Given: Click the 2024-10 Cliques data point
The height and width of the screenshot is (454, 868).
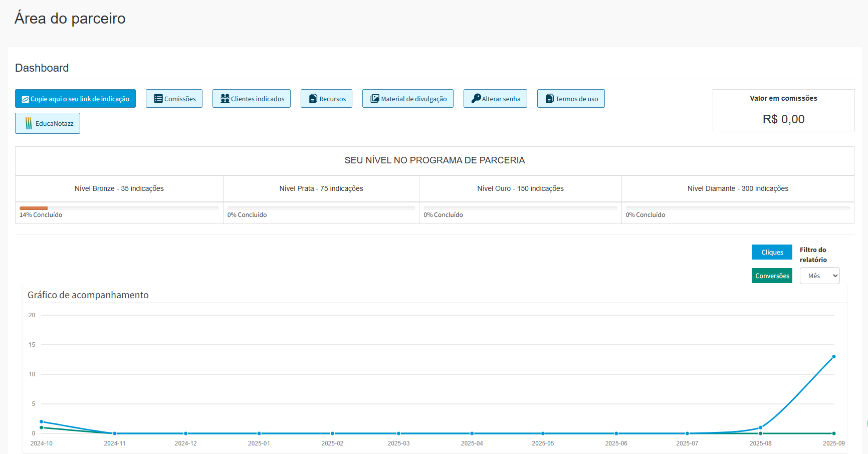Looking at the screenshot, I should (42, 422).
